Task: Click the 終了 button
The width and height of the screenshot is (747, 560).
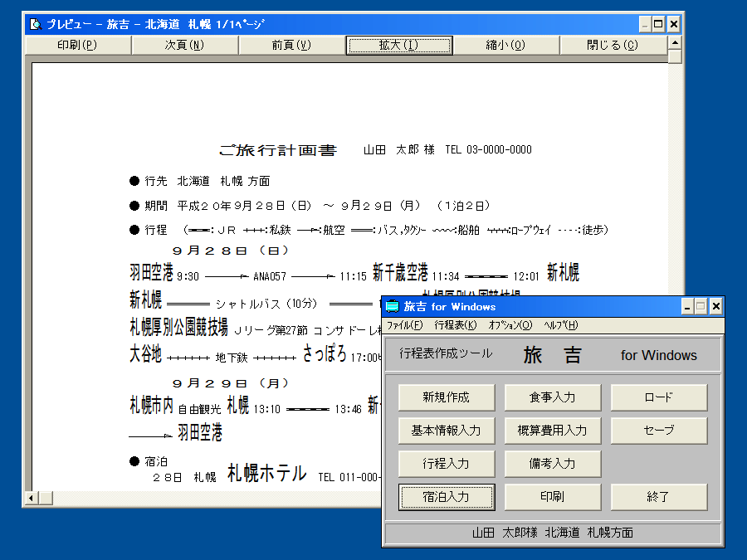Action: coord(659,497)
